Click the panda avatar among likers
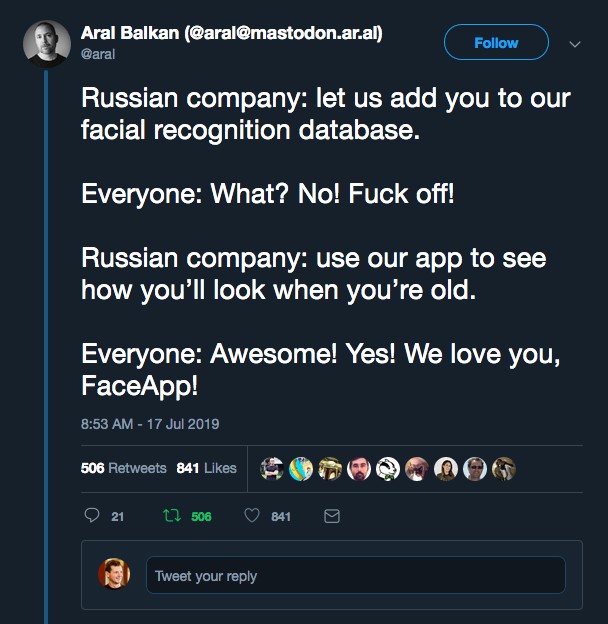The width and height of the screenshot is (608, 624). 388,469
